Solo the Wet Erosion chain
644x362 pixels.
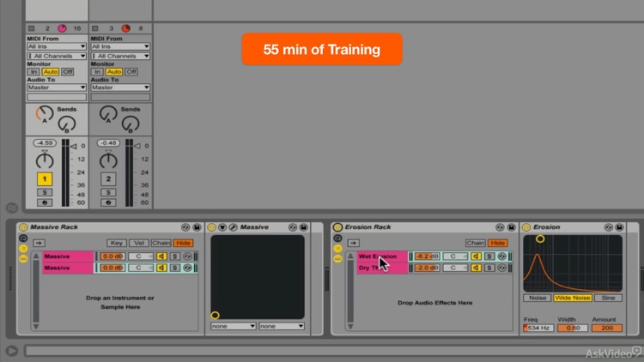click(x=489, y=256)
